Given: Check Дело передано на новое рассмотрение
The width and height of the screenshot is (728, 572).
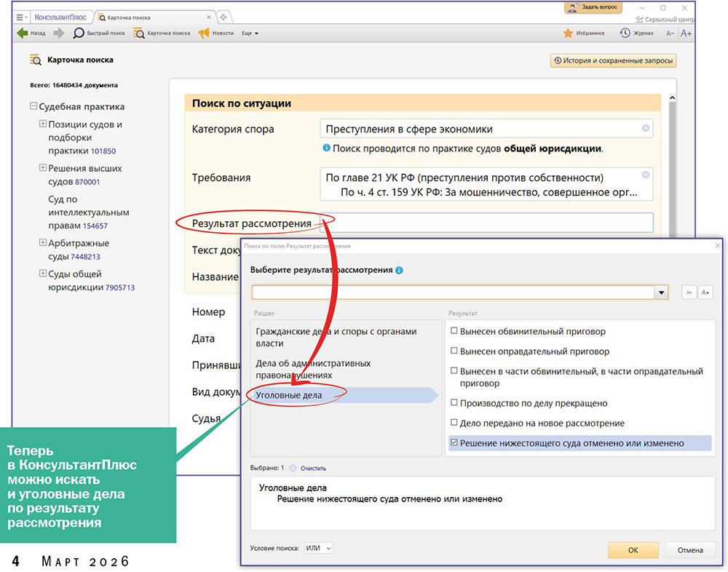Looking at the screenshot, I should 454,423.
